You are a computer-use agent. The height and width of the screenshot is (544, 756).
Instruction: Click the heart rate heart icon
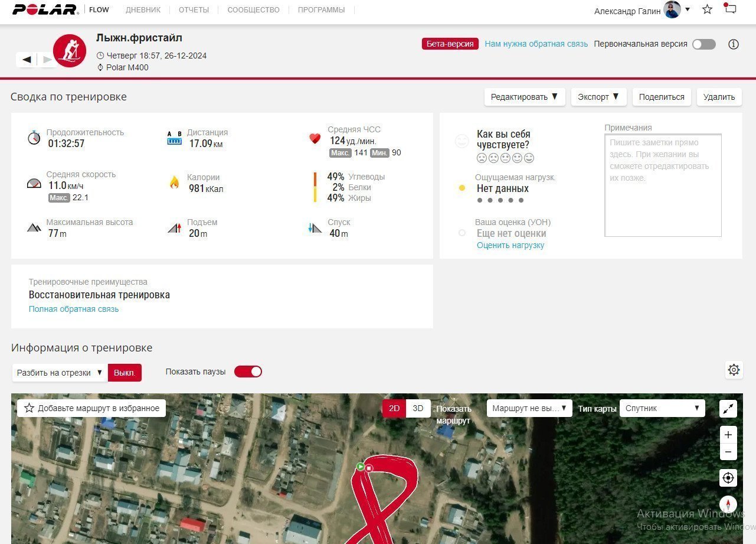click(315, 138)
